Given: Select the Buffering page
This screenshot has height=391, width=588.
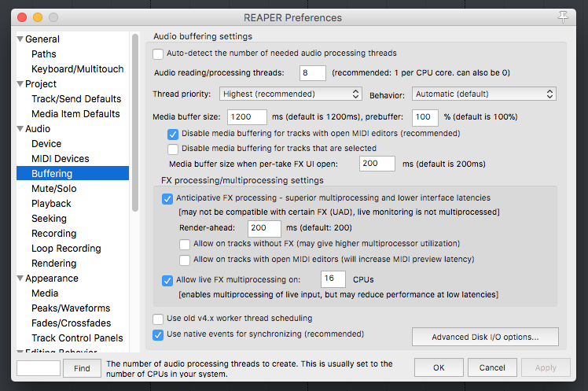Looking at the screenshot, I should tap(72, 173).
